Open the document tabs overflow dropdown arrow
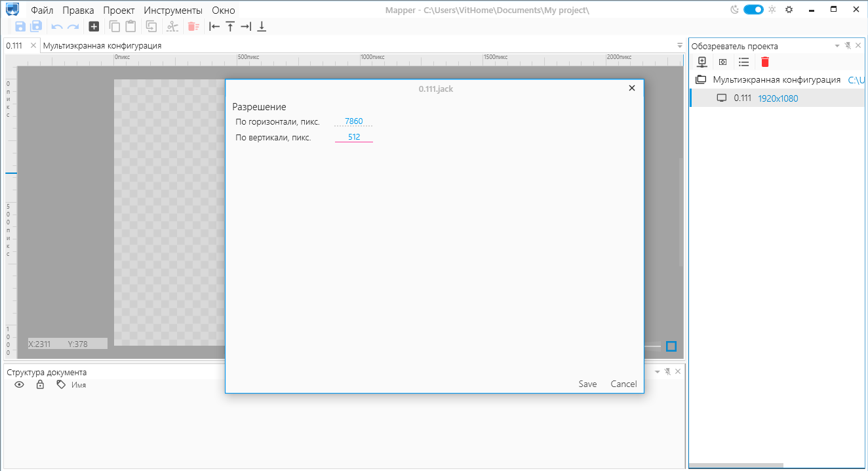868x471 pixels. tap(680, 45)
